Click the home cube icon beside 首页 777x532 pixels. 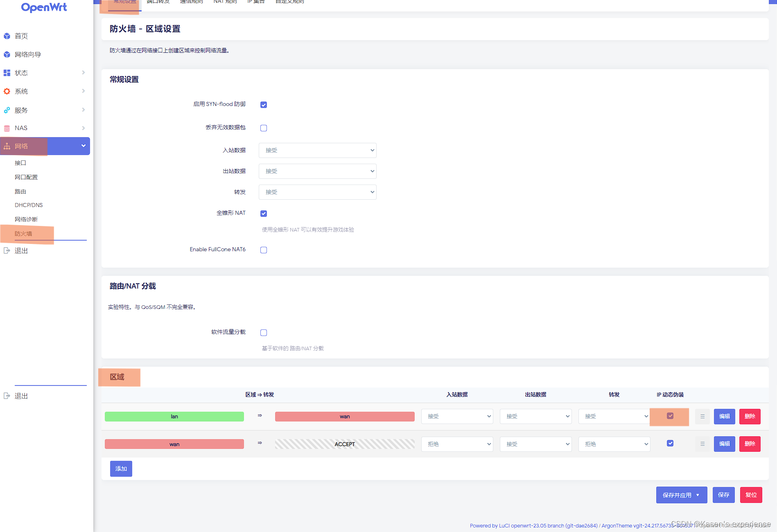(7, 36)
